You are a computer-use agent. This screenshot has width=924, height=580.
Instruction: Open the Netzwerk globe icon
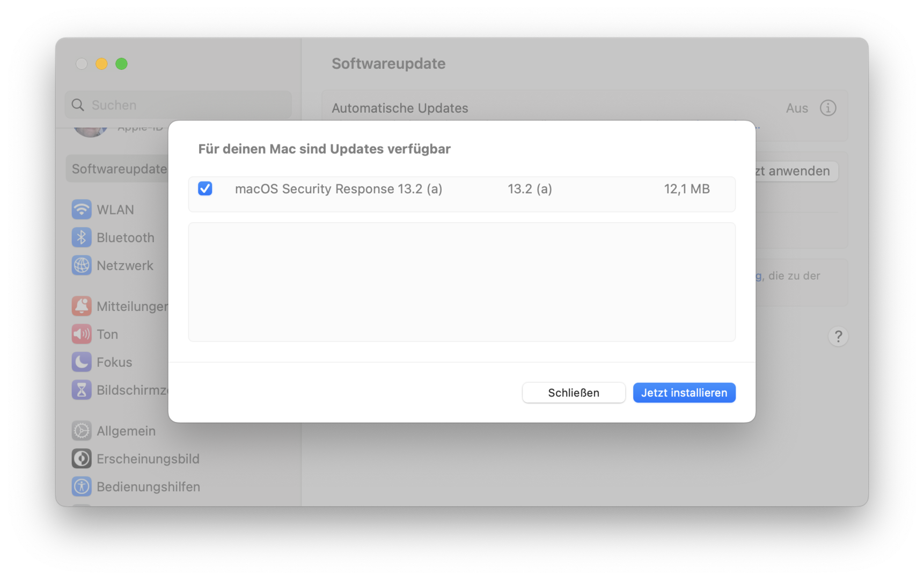click(x=82, y=265)
